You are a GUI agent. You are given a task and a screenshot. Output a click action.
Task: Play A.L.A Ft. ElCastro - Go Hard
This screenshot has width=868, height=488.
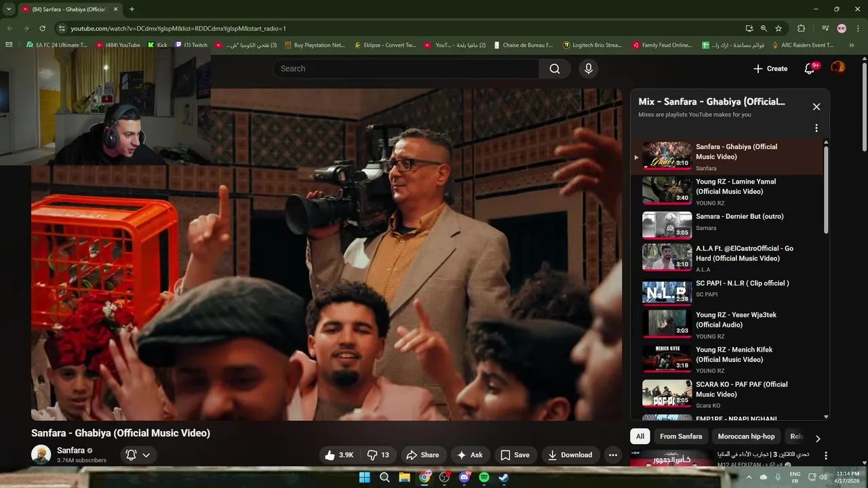tap(726, 258)
